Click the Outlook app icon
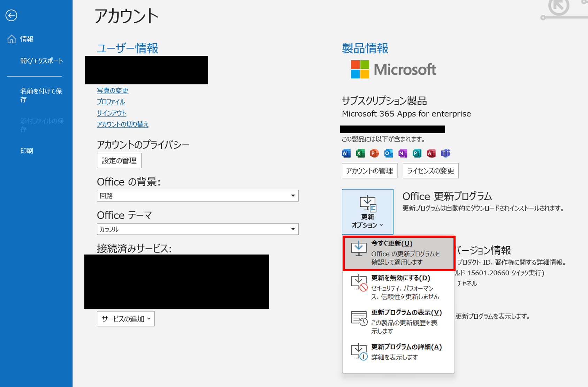The image size is (588, 387). [x=389, y=153]
